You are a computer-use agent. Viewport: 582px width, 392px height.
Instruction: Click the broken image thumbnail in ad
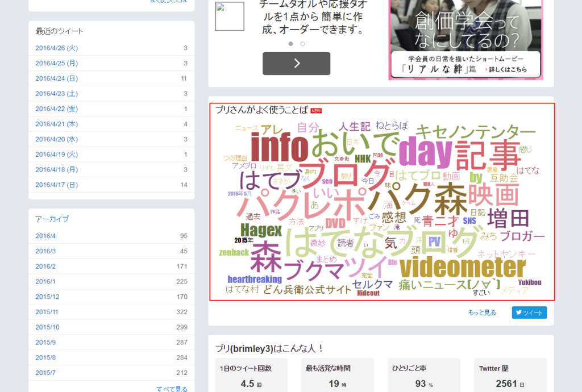[230, 16]
